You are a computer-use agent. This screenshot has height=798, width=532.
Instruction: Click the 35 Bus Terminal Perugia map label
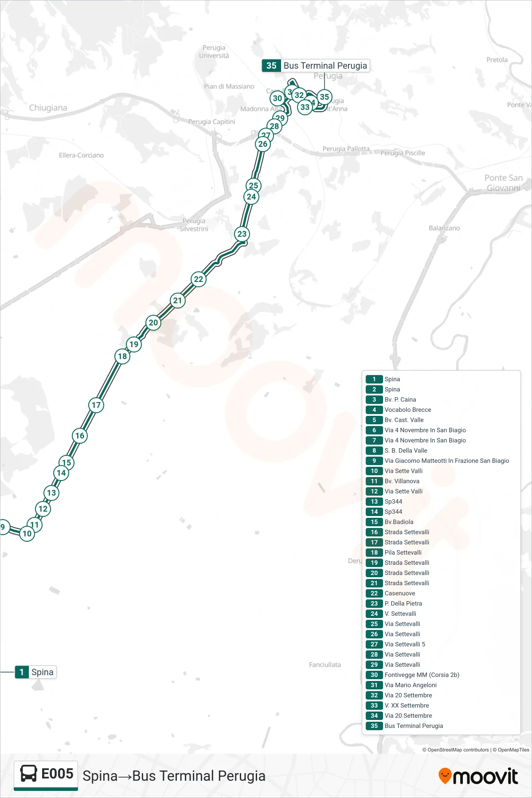point(316,66)
